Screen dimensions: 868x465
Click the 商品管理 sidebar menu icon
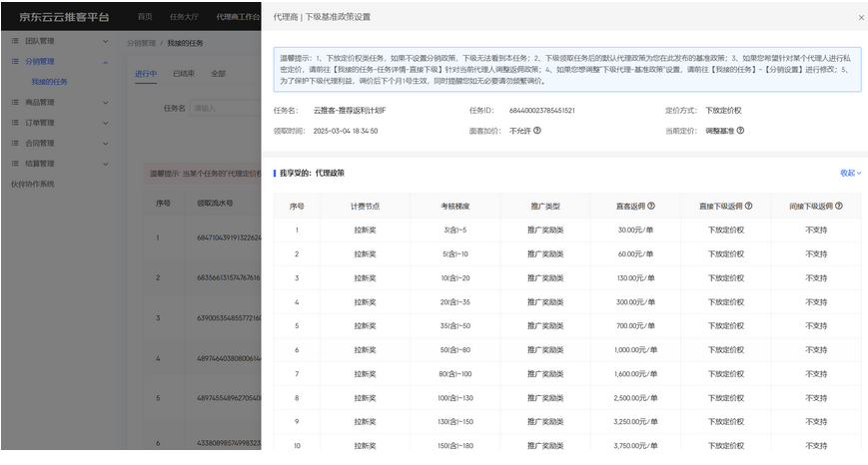(15, 103)
